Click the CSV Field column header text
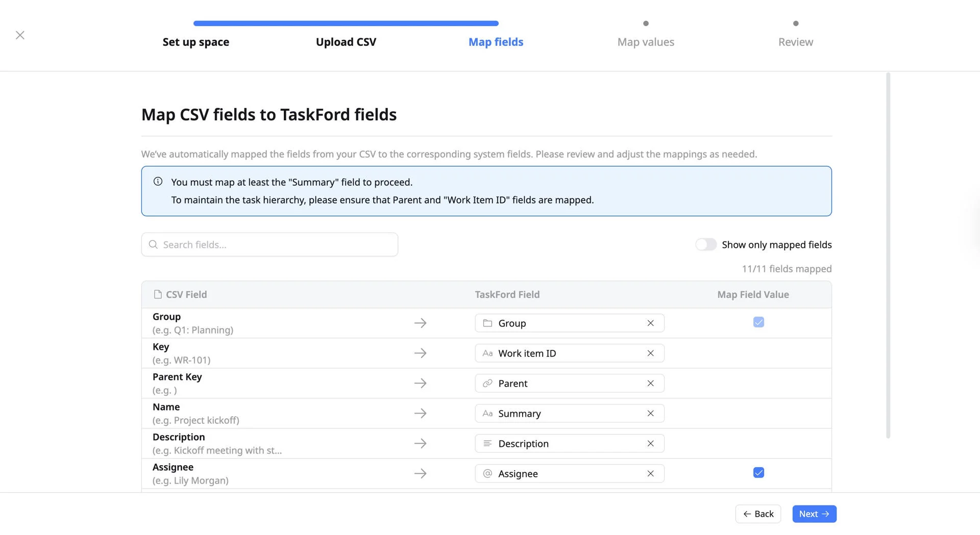980x535 pixels. [x=186, y=295]
